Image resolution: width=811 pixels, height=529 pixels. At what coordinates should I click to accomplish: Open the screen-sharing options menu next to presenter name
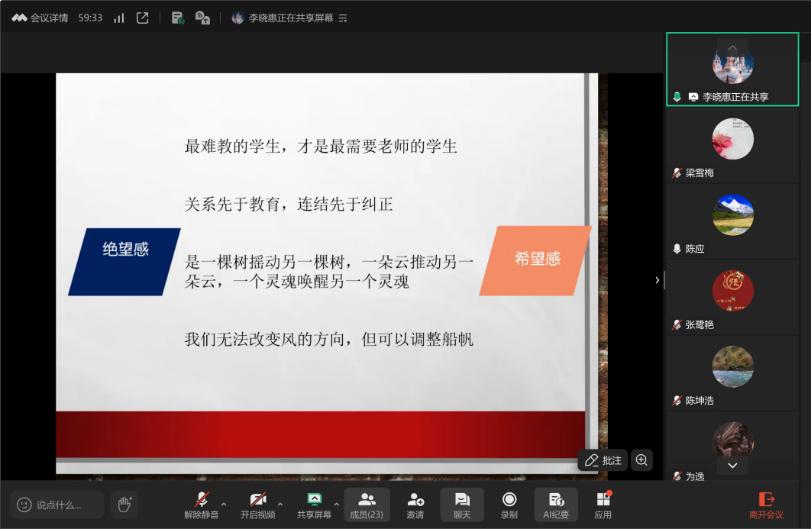(x=344, y=18)
